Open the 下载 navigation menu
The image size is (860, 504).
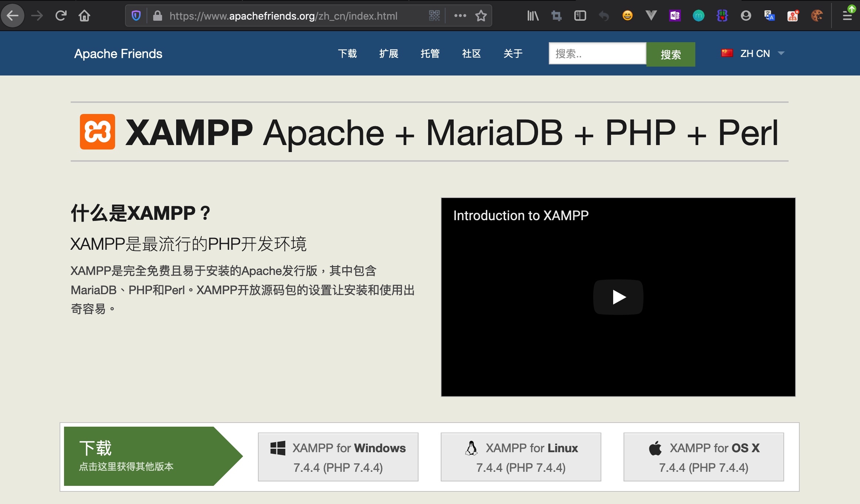point(347,54)
